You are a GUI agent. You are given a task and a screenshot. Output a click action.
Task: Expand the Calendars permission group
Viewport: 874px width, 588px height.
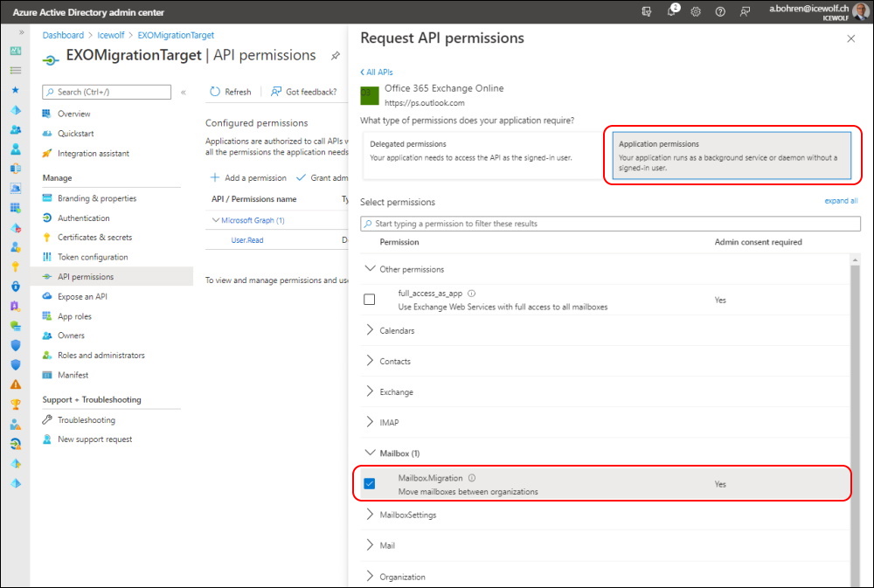tap(370, 330)
